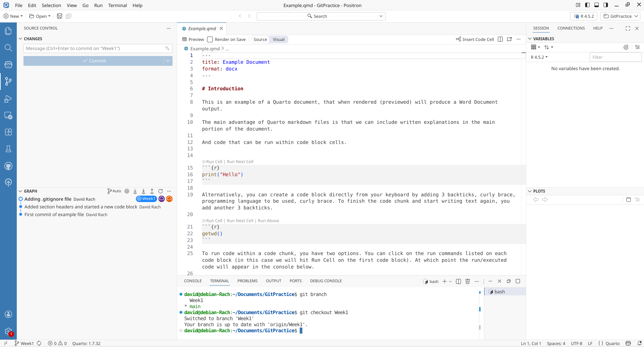Image resolution: width=644 pixels, height=347 pixels.
Task: Open the Terminal menu
Action: [117, 5]
